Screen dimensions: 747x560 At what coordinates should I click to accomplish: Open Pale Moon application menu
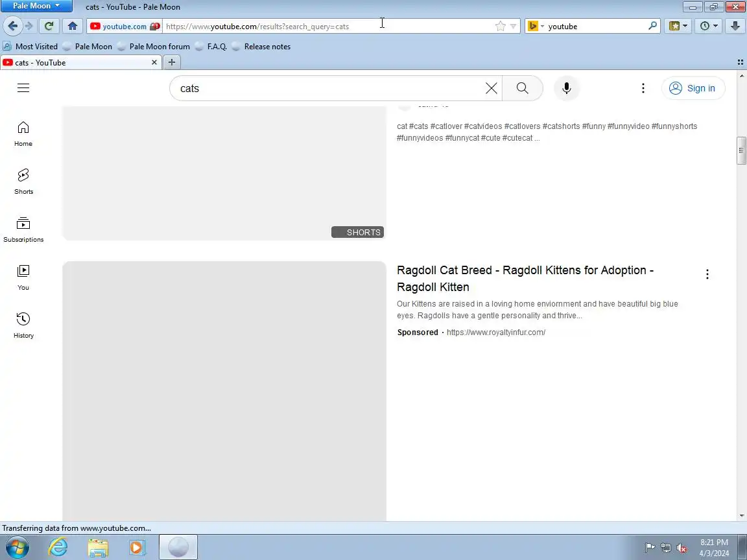click(37, 6)
